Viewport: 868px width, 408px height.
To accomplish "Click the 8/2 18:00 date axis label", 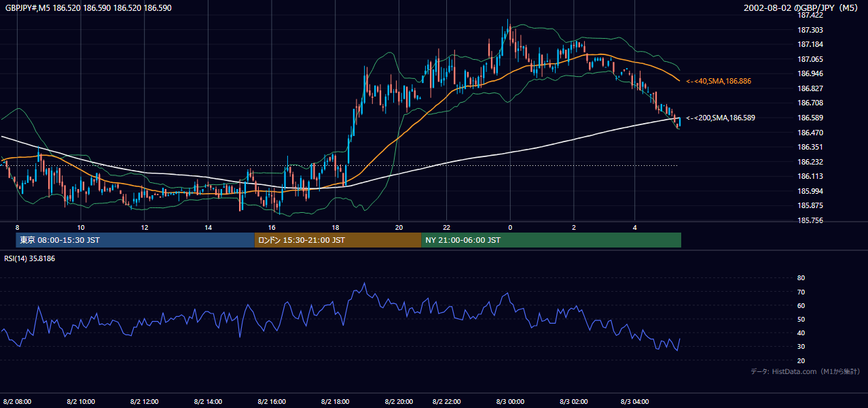I will tap(336, 402).
